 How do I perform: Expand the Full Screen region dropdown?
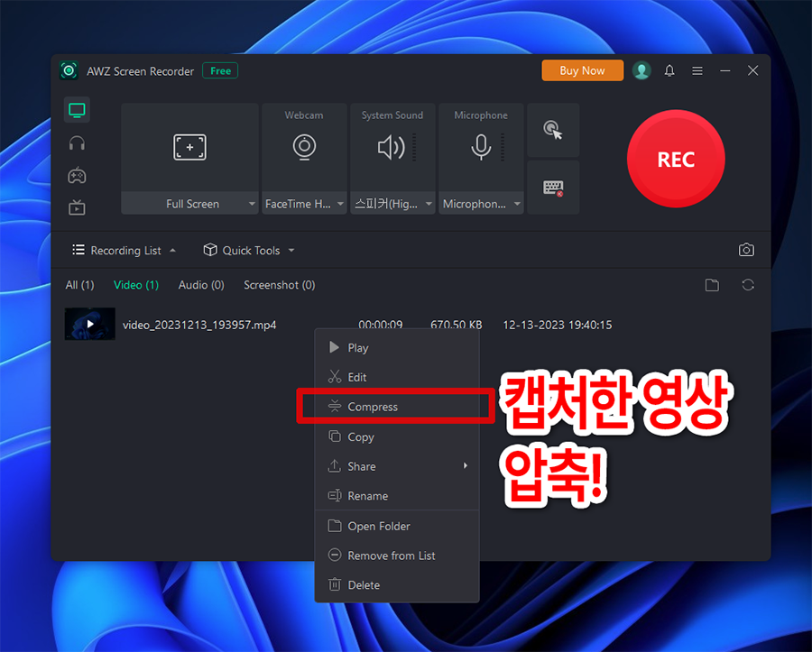(x=252, y=204)
